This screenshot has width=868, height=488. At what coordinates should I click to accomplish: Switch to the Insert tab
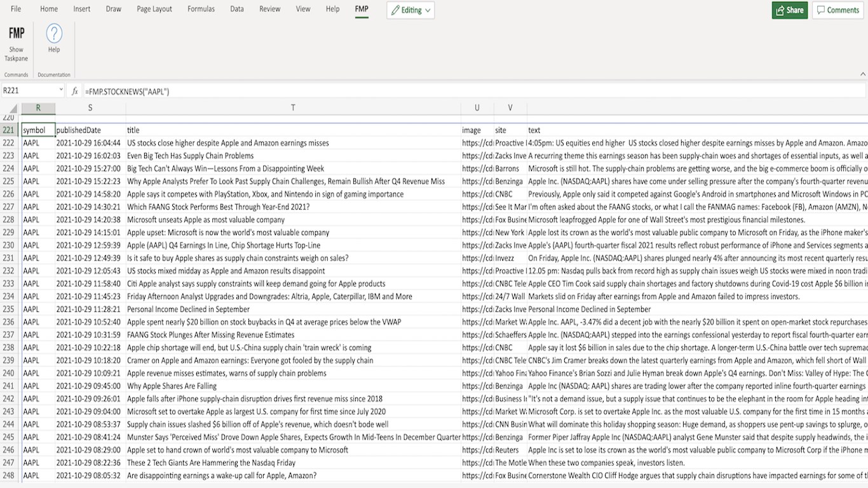click(82, 10)
